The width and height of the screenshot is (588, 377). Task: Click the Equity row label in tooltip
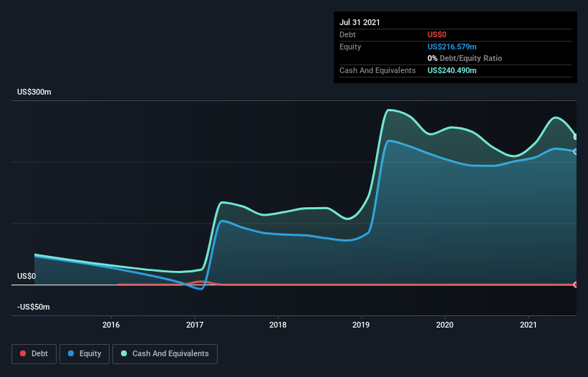click(350, 47)
